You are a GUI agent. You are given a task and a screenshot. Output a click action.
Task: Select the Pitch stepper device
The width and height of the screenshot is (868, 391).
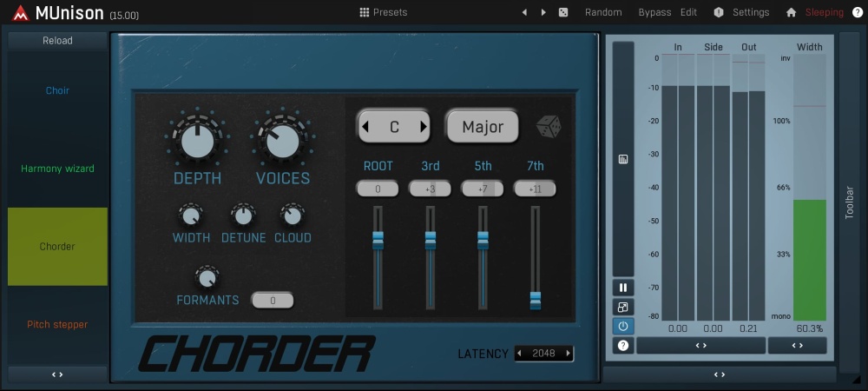(57, 325)
